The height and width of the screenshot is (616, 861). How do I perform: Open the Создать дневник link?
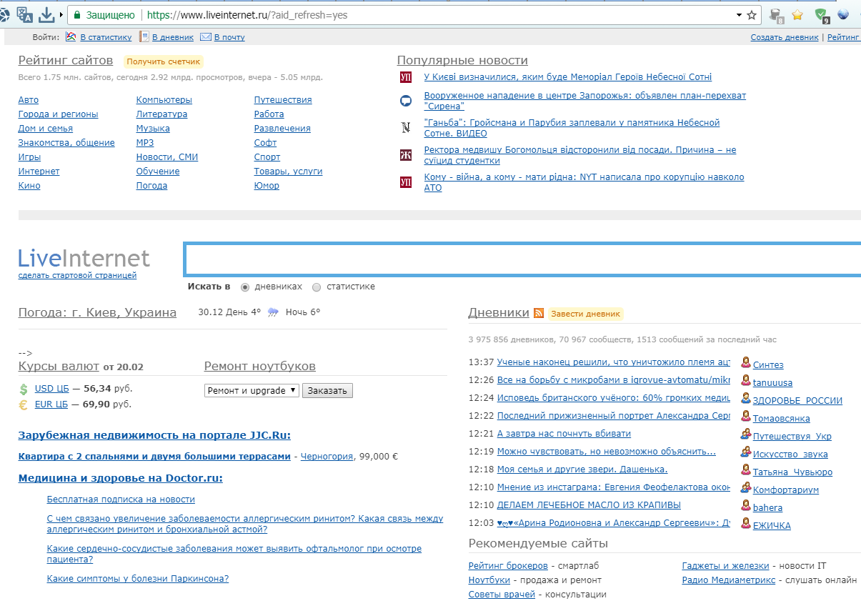coord(785,37)
